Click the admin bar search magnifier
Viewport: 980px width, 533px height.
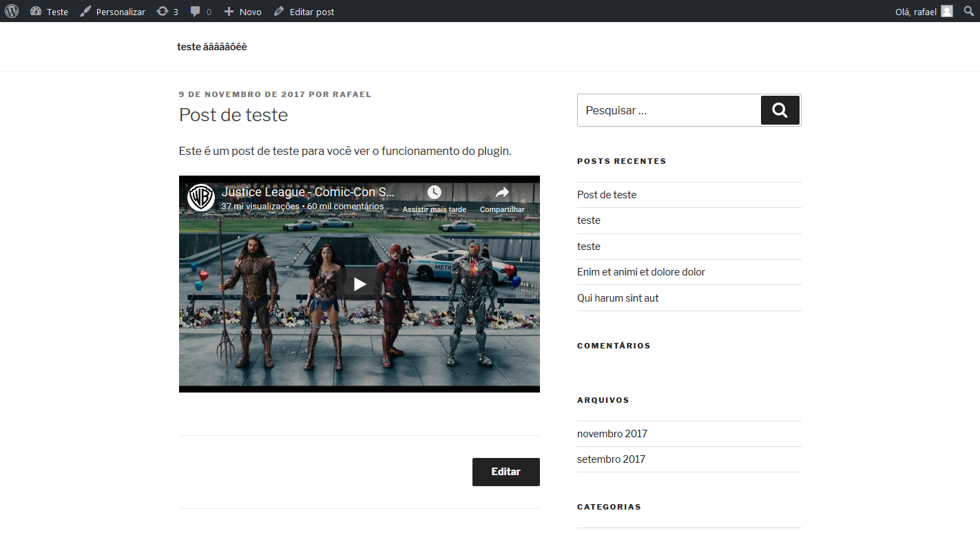coord(969,11)
